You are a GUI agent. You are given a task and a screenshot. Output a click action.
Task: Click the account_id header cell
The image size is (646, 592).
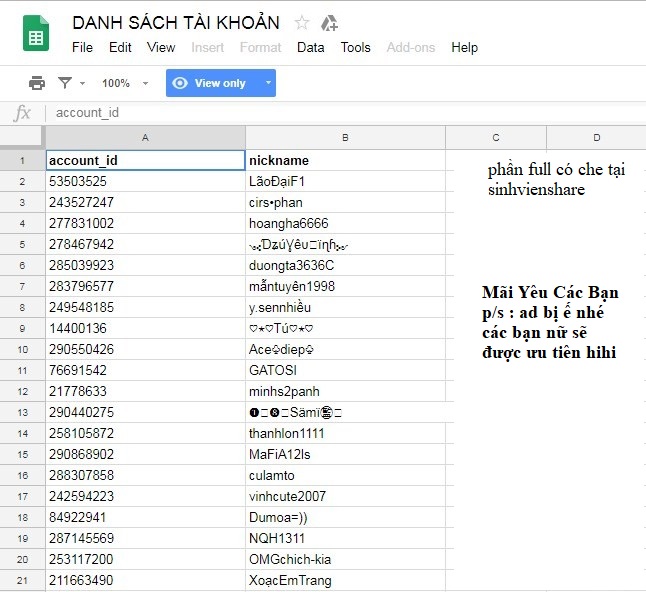145,160
